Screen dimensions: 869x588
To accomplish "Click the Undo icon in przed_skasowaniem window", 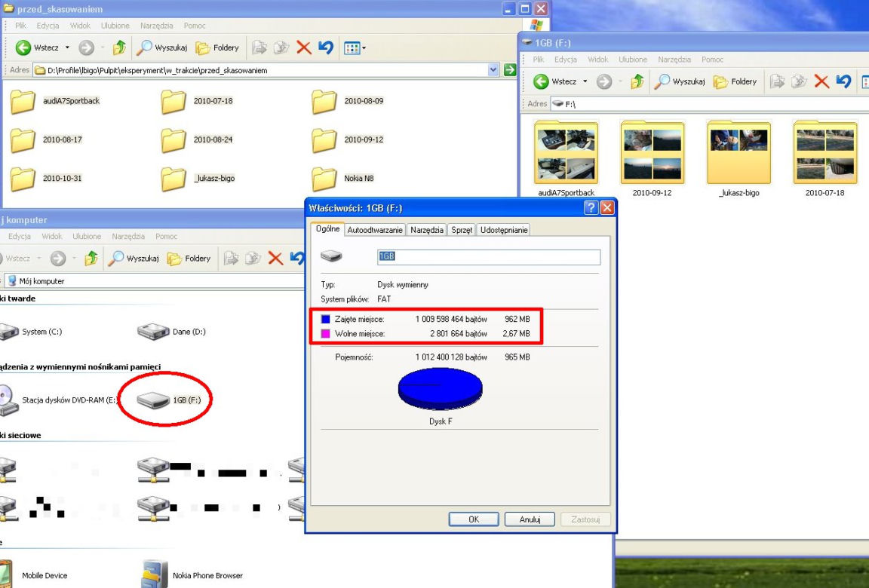I will [x=326, y=47].
